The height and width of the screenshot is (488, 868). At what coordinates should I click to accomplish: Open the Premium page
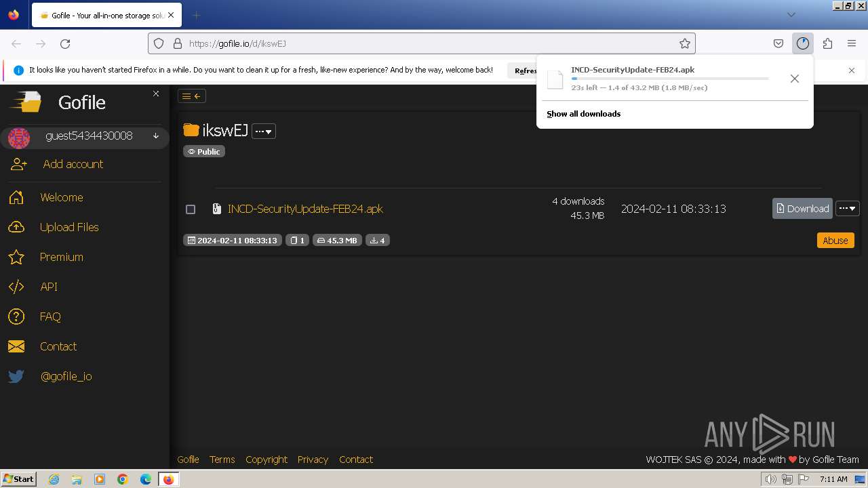[x=62, y=257]
